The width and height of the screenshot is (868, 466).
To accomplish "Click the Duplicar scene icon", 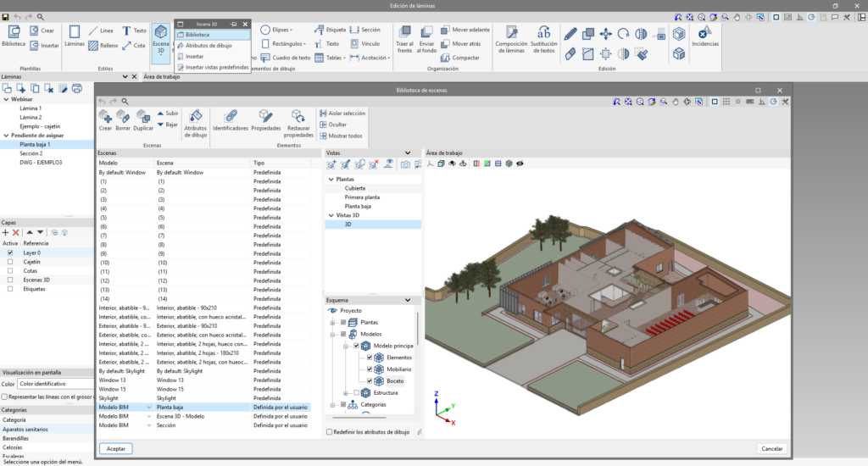I will (143, 118).
